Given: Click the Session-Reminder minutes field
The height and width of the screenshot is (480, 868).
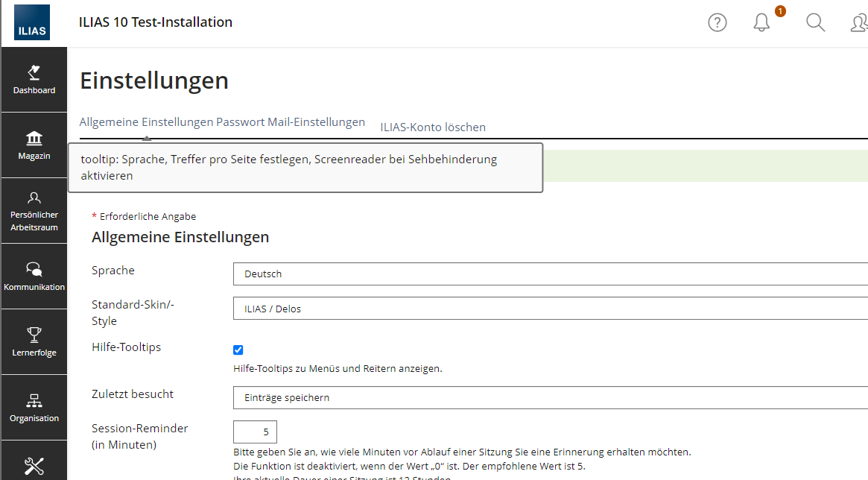Looking at the screenshot, I should pos(255,432).
